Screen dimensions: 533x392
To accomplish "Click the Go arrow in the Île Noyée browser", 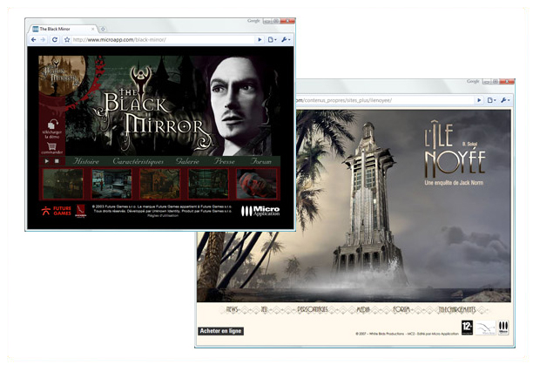I will coord(479,100).
